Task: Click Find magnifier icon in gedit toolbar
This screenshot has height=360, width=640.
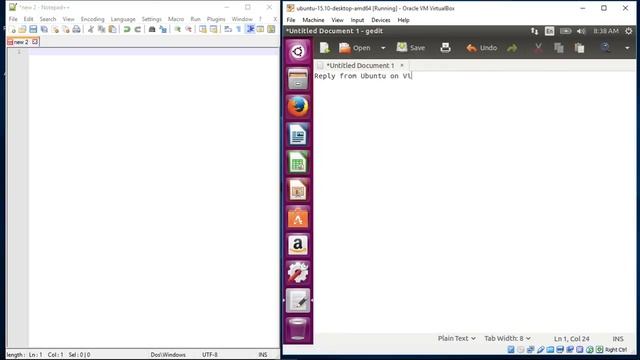Action: click(606, 48)
